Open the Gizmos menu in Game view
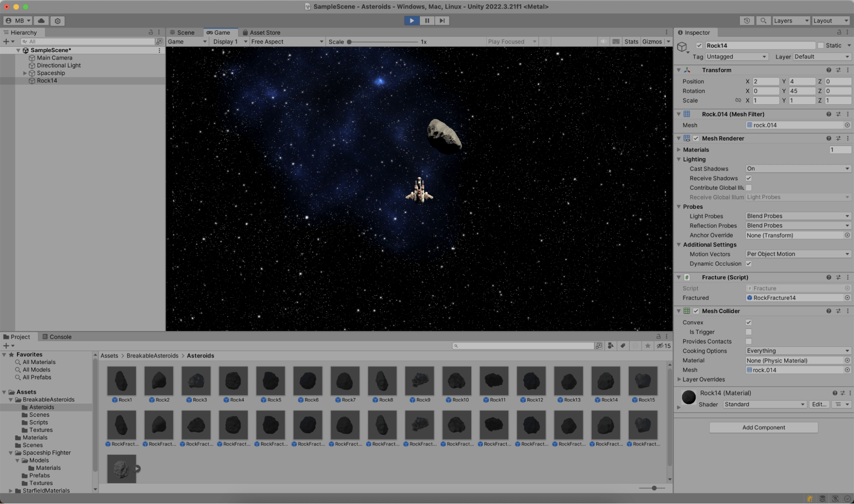The width and height of the screenshot is (854, 504). [x=652, y=41]
